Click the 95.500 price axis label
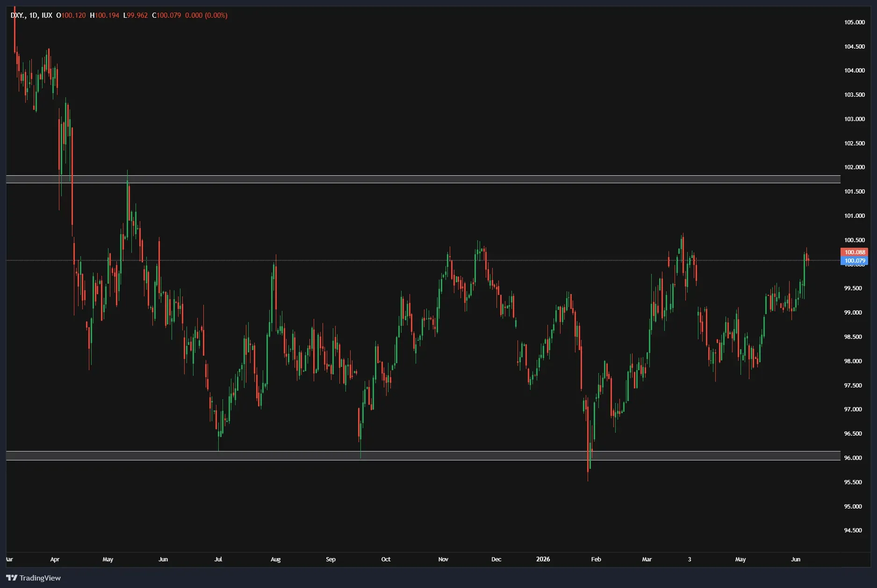 (x=853, y=482)
